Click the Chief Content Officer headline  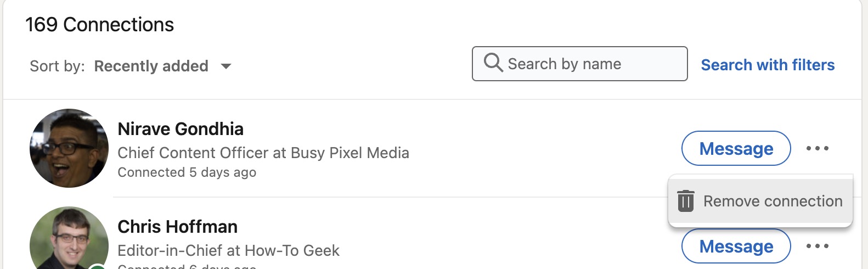point(263,153)
